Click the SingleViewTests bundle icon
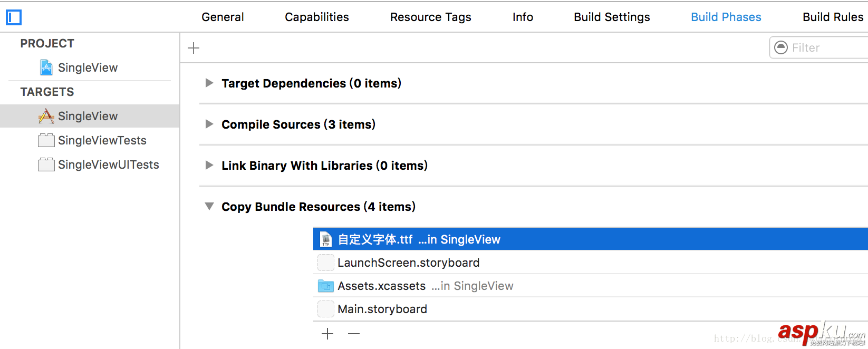This screenshot has height=349, width=868. (x=46, y=140)
